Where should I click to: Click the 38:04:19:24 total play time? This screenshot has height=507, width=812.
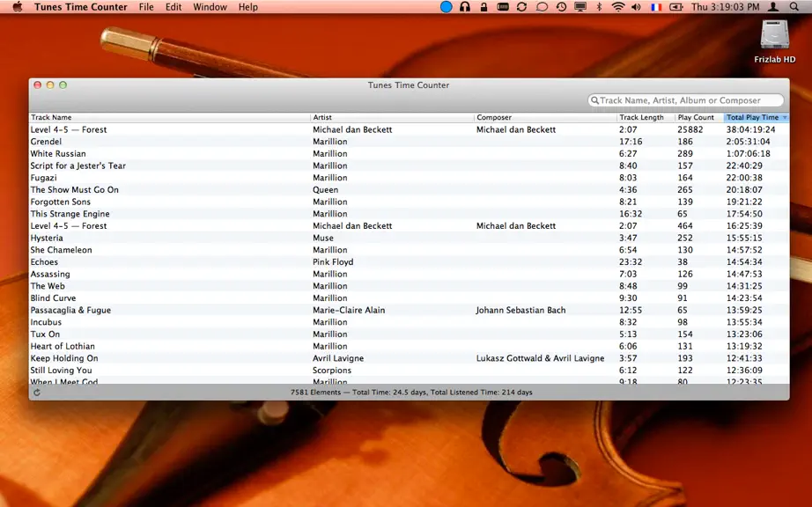(x=751, y=129)
